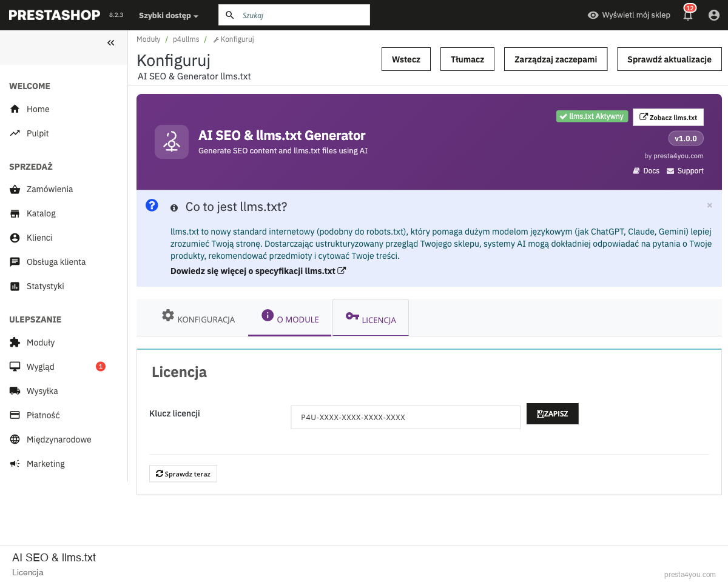Click the Obsługa klienta chat icon
The width and height of the screenshot is (728, 588).
[x=15, y=262]
